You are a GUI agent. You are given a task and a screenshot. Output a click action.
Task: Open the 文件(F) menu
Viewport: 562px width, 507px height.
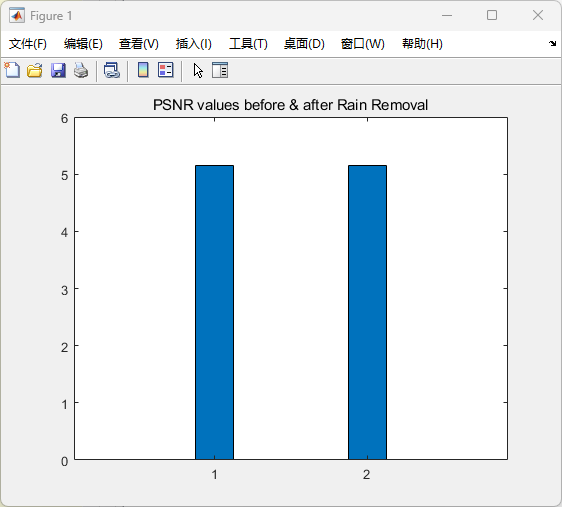[28, 44]
